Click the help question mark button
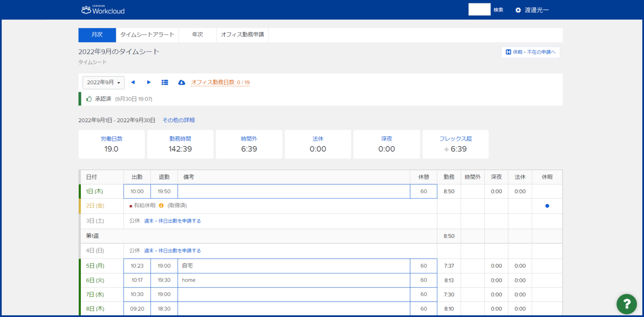This screenshot has height=317, width=644. [x=626, y=304]
